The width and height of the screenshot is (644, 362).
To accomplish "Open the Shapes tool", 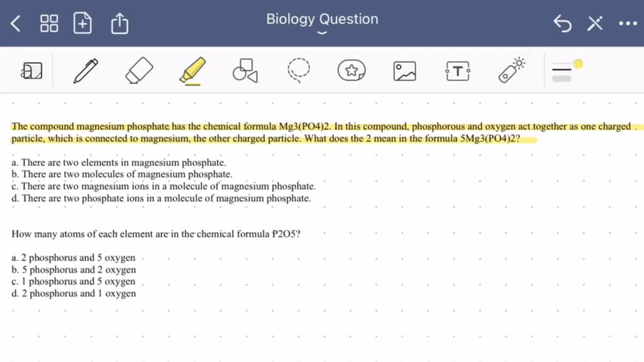I will click(245, 70).
